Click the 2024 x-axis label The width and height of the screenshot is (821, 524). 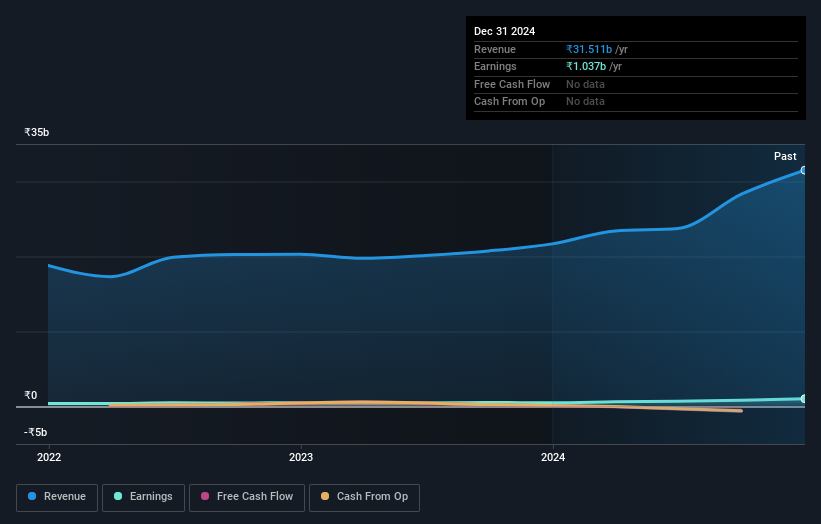553,458
